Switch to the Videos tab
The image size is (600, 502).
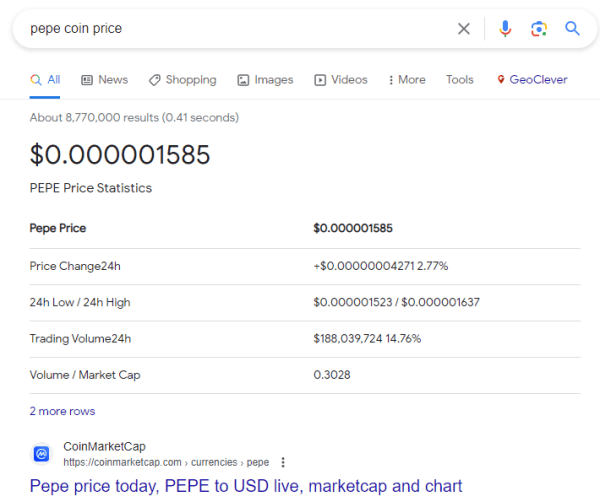[x=341, y=80]
